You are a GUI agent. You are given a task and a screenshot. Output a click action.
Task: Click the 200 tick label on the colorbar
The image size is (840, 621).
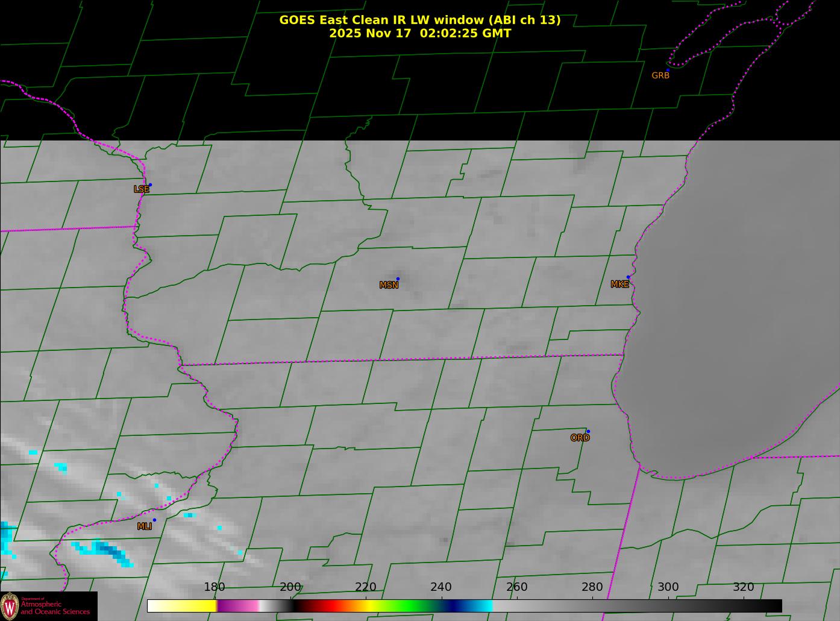(x=290, y=587)
